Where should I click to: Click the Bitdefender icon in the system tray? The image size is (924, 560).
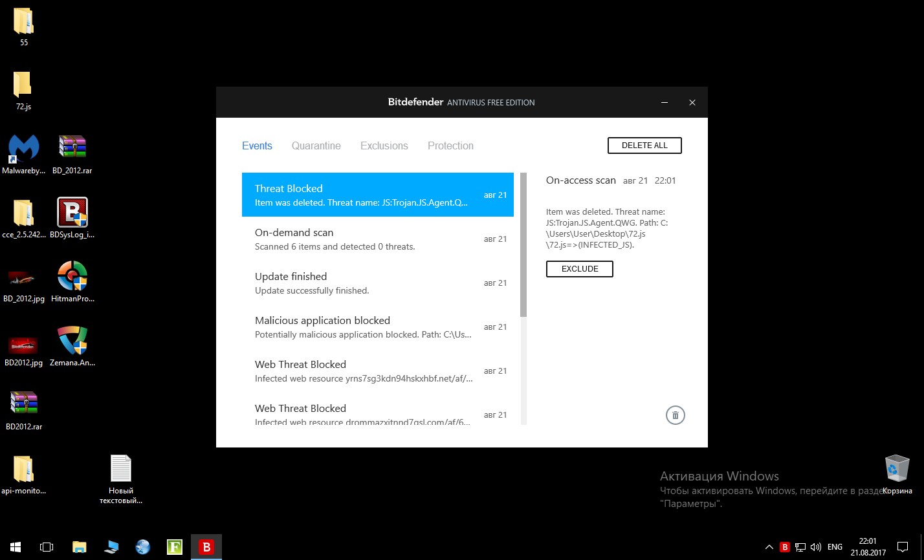[785, 547]
